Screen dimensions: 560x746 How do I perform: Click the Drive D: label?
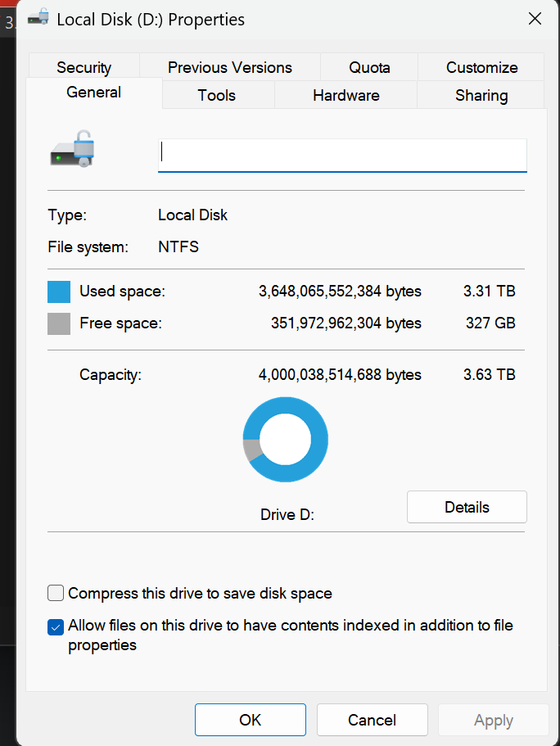287,515
